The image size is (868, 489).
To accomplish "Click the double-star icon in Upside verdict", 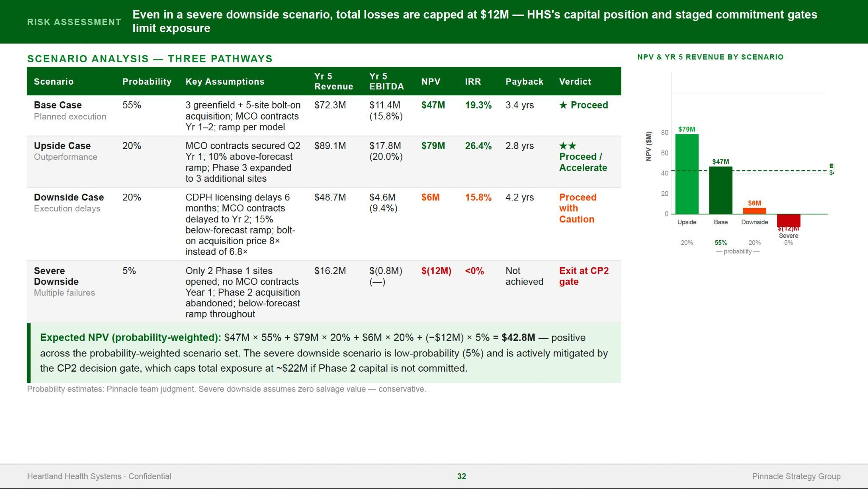I will point(568,146).
